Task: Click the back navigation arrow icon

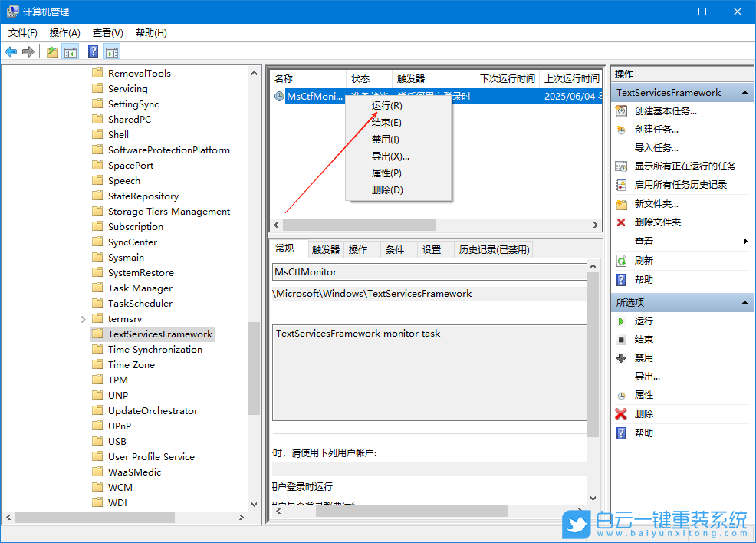Action: point(11,51)
